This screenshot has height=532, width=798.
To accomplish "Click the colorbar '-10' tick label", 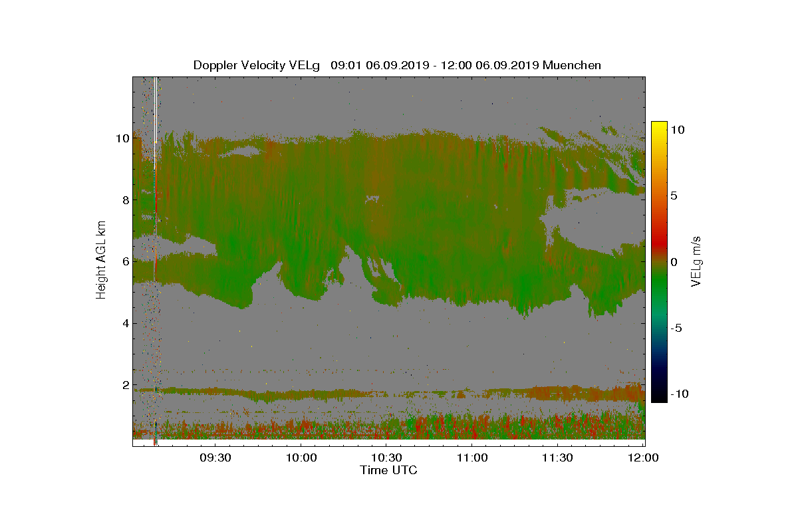I will 680,394.
